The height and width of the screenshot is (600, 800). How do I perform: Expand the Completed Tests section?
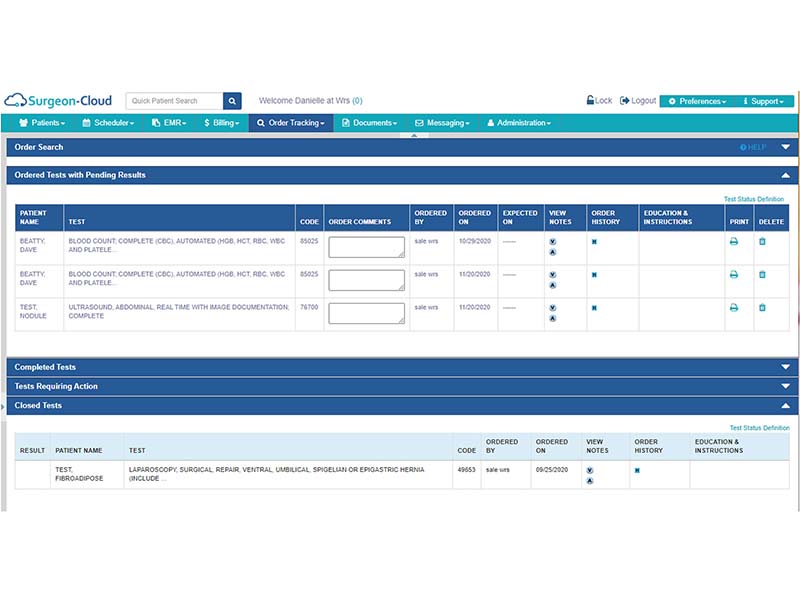pyautogui.click(x=785, y=367)
